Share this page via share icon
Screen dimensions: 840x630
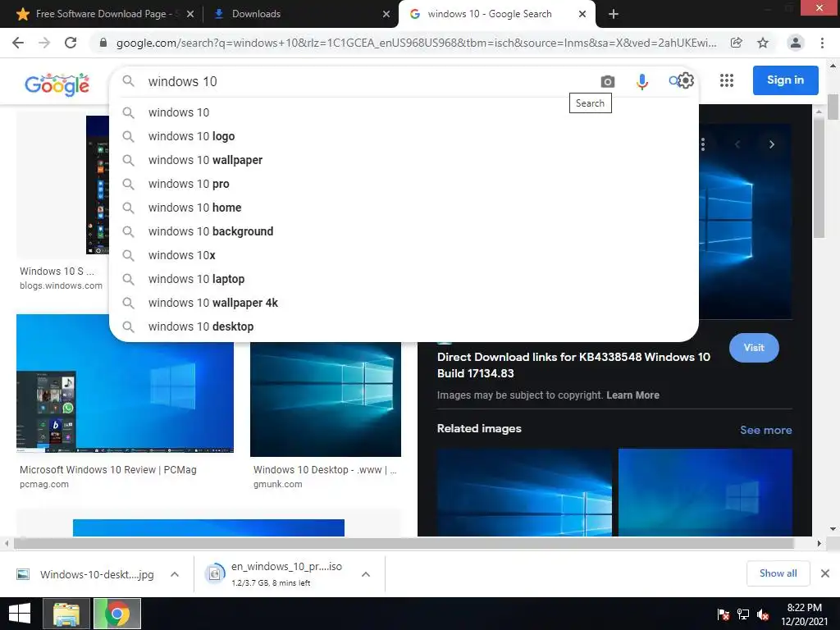click(x=737, y=43)
